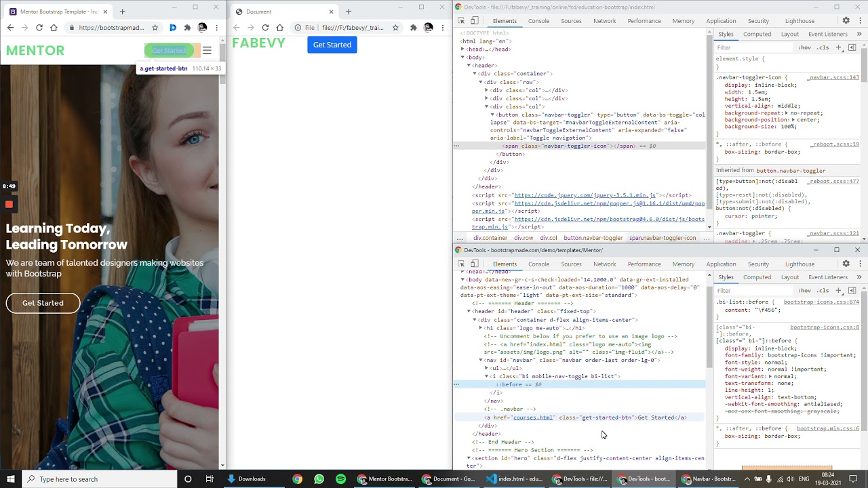
Task: Activate element inspector in top DevTools window
Action: pos(461,21)
